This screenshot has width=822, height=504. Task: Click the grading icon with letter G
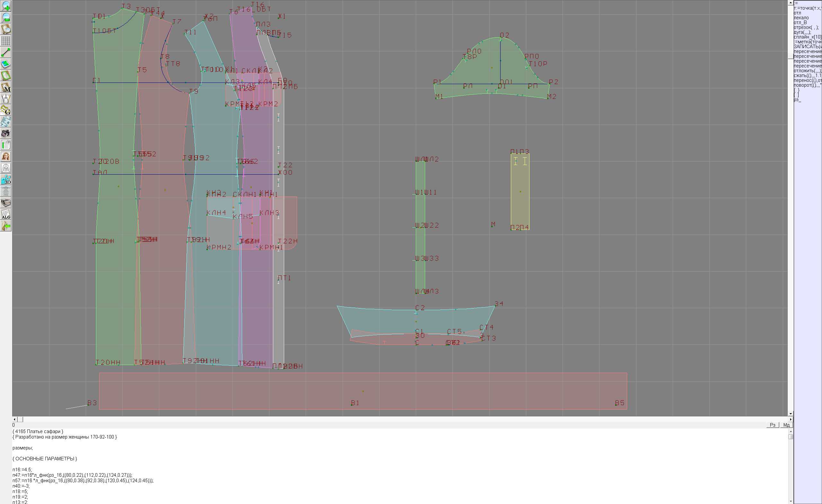coord(6,110)
